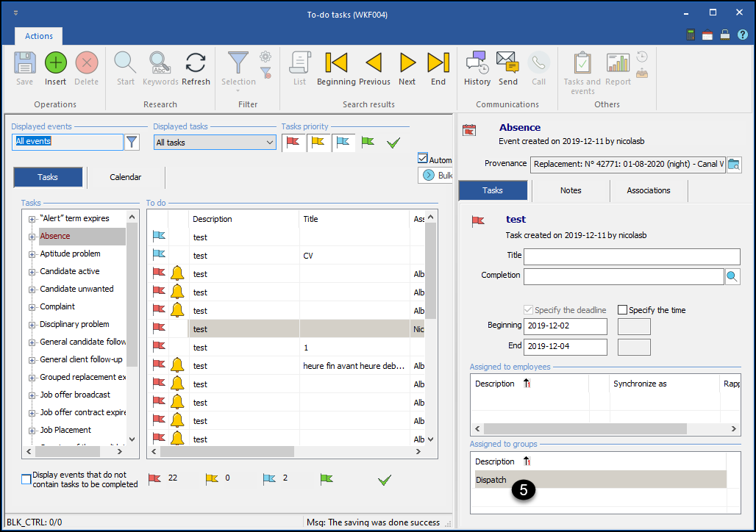Toggle the blue flag task priority

343,142
